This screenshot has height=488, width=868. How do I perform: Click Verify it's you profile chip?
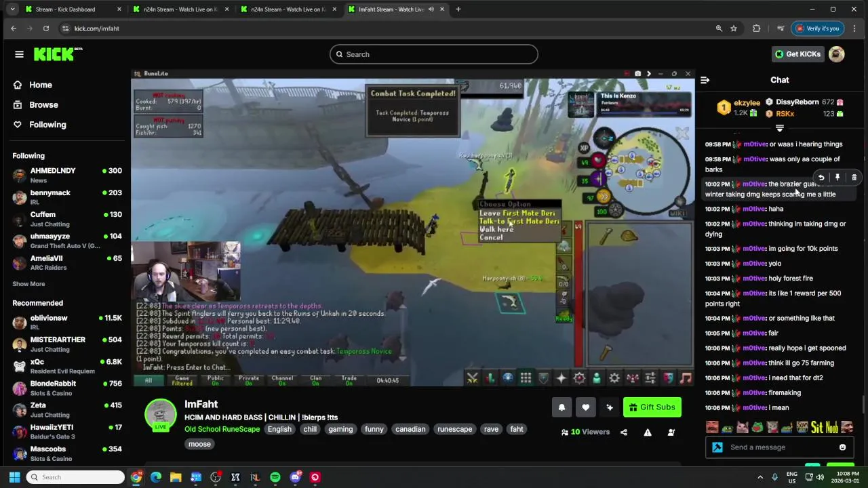(x=818, y=28)
